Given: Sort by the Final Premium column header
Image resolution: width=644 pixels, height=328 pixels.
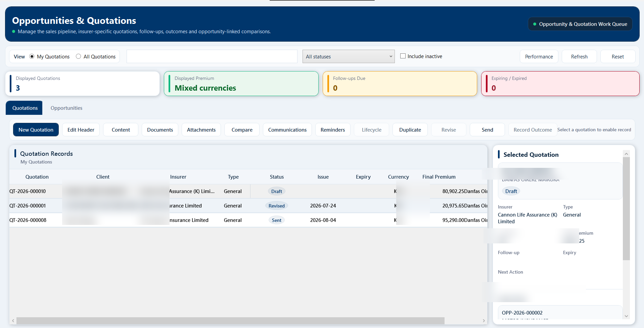Looking at the screenshot, I should [439, 177].
